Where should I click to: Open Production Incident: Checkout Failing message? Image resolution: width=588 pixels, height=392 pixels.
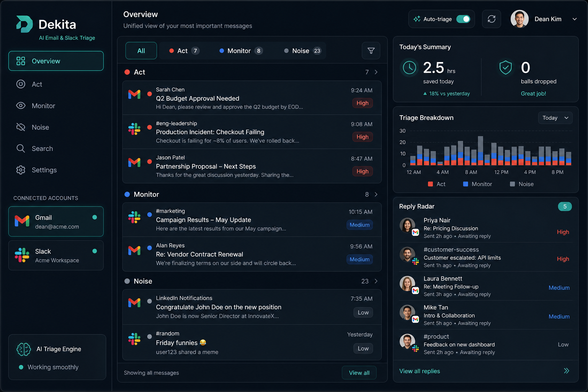(x=252, y=132)
